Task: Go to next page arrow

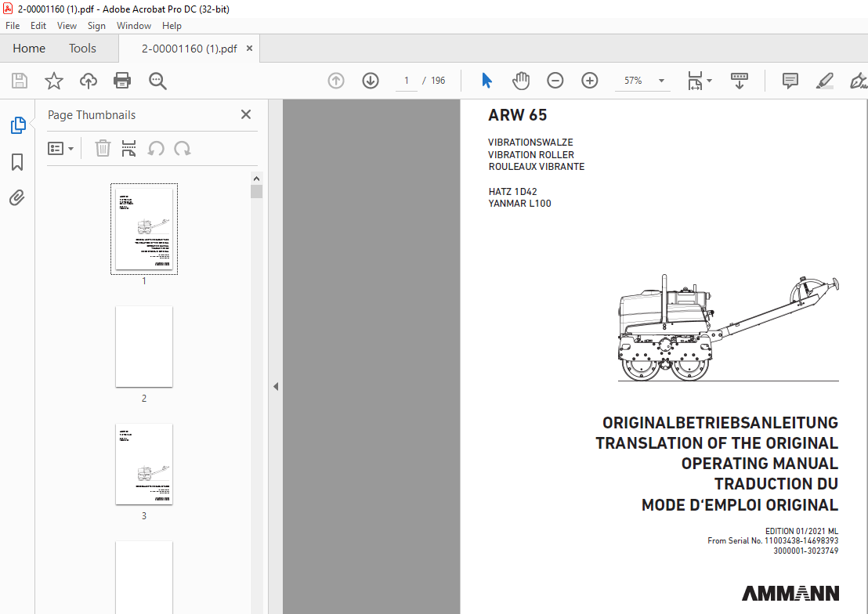Action: (x=371, y=81)
